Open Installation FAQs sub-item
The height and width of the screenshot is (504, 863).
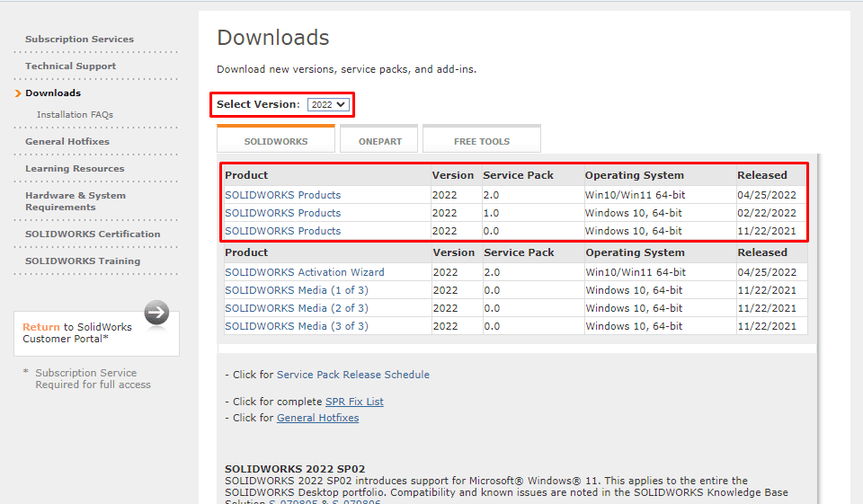(75, 114)
